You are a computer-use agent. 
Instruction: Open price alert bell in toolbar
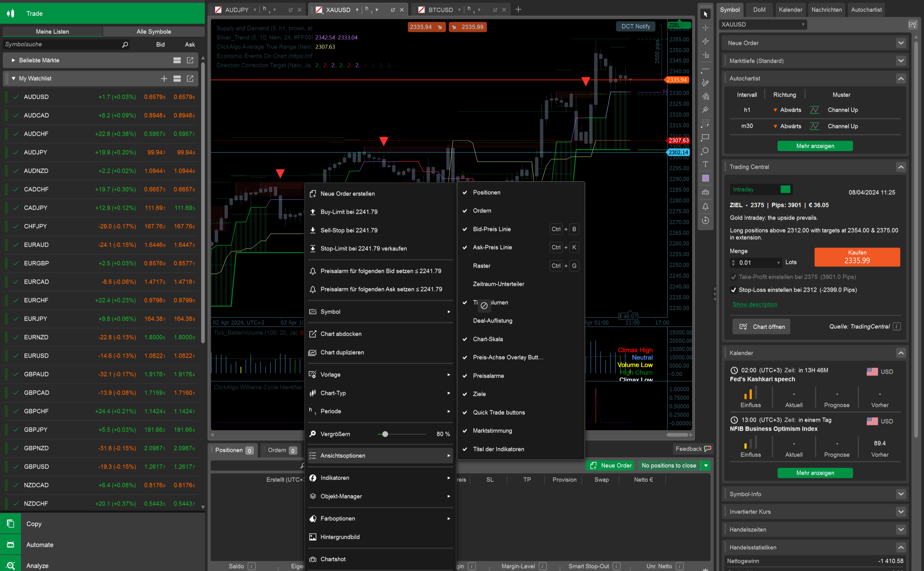click(705, 206)
